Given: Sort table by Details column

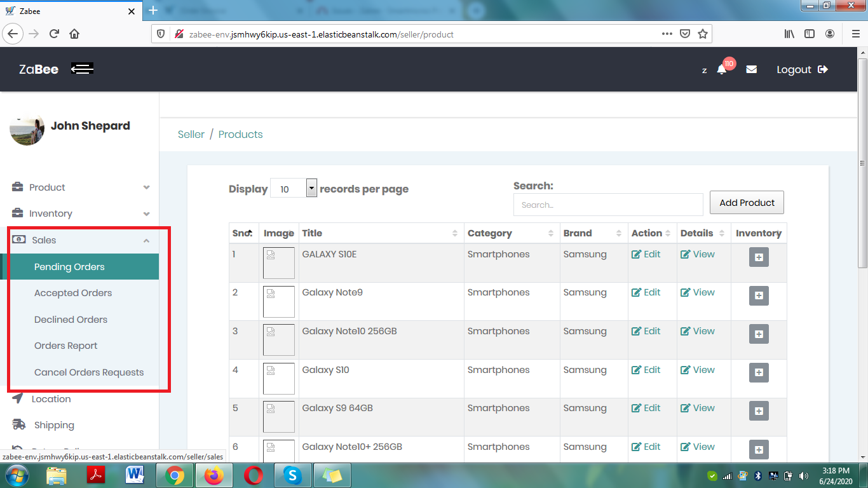Looking at the screenshot, I should coord(703,233).
